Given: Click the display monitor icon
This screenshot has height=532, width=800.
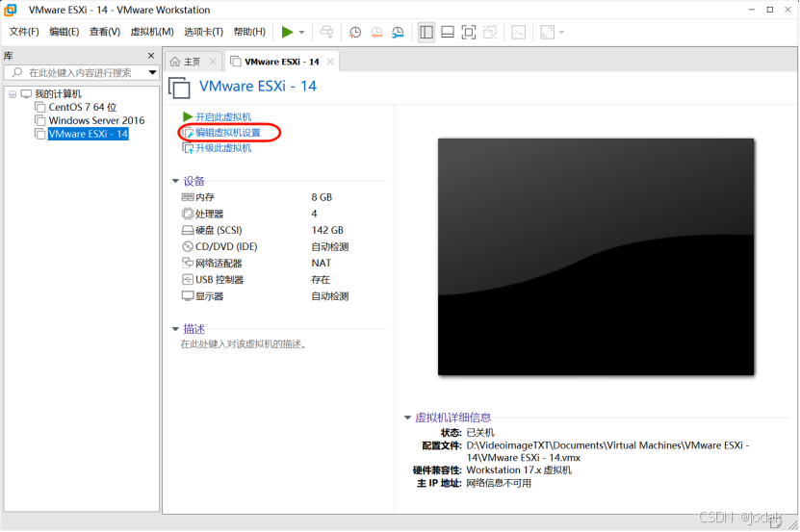Looking at the screenshot, I should coord(188,296).
